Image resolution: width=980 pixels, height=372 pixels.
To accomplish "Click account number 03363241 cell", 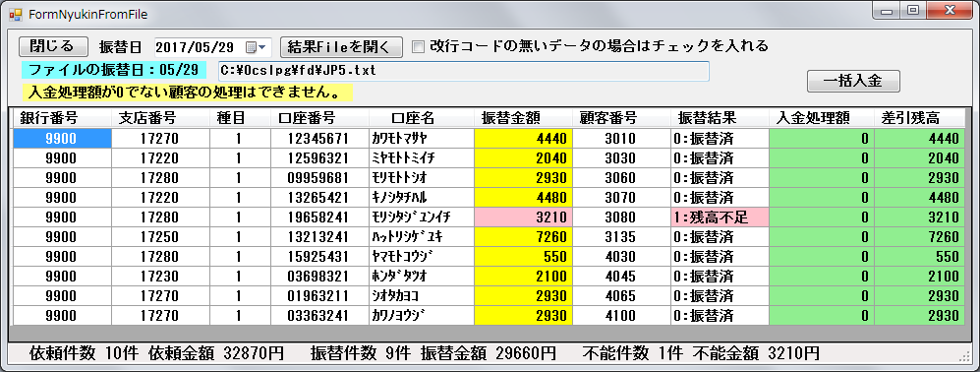I will (320, 316).
